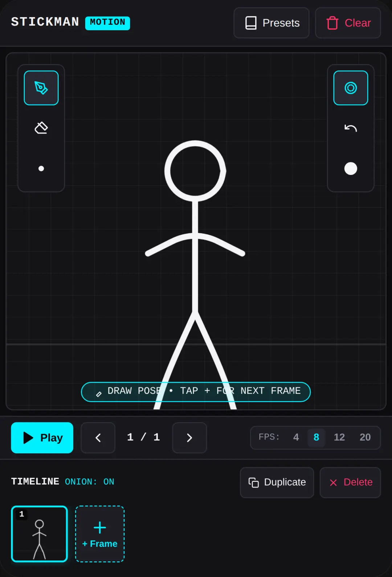Choose the small brush size dot
Image resolution: width=392 pixels, height=577 pixels.
point(41,168)
